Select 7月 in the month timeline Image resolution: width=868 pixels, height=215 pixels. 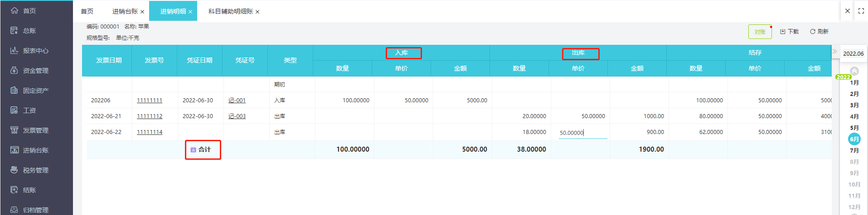[x=854, y=150]
